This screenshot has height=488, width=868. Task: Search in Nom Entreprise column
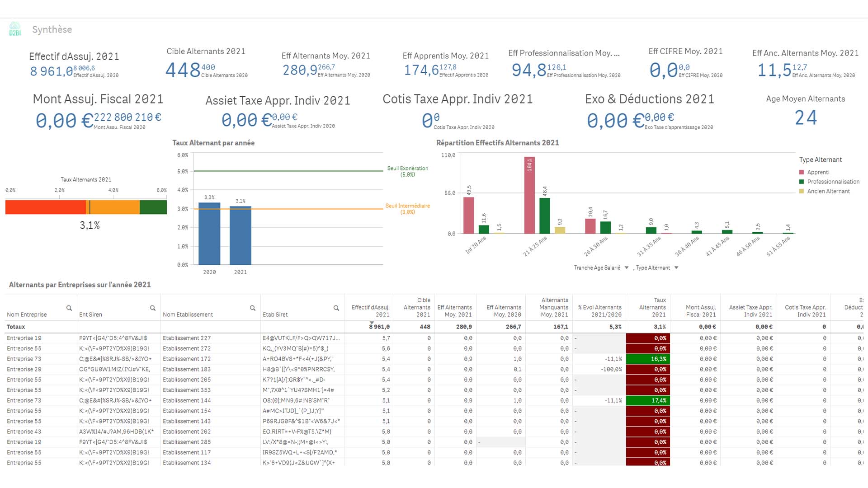69,308
